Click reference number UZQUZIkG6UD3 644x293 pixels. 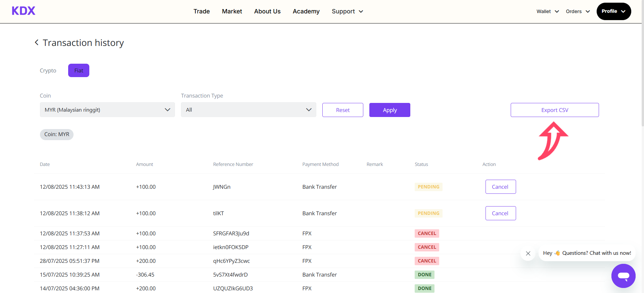coord(233,288)
